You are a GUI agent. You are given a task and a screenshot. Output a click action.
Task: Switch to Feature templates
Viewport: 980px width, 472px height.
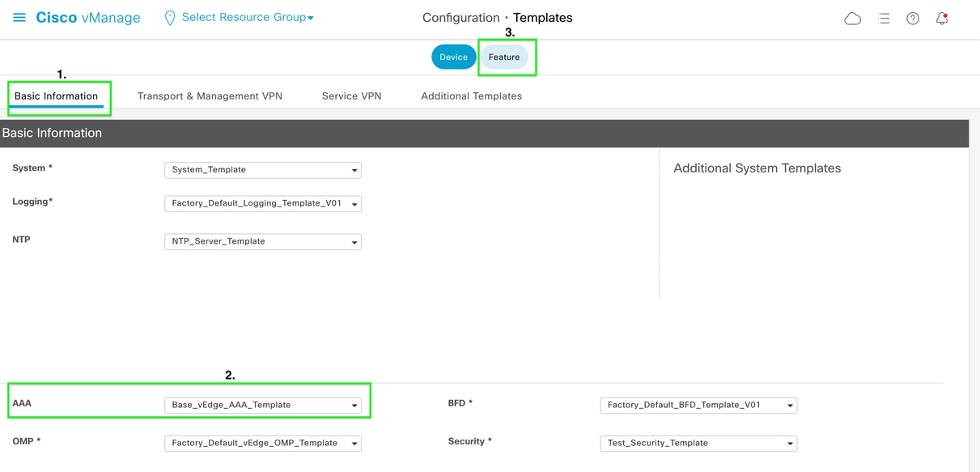[504, 57]
